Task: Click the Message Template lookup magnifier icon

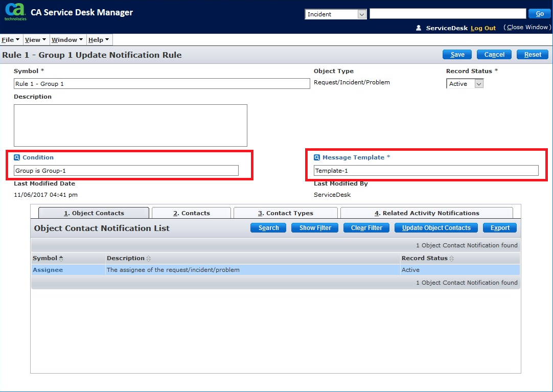Action: pyautogui.click(x=317, y=158)
